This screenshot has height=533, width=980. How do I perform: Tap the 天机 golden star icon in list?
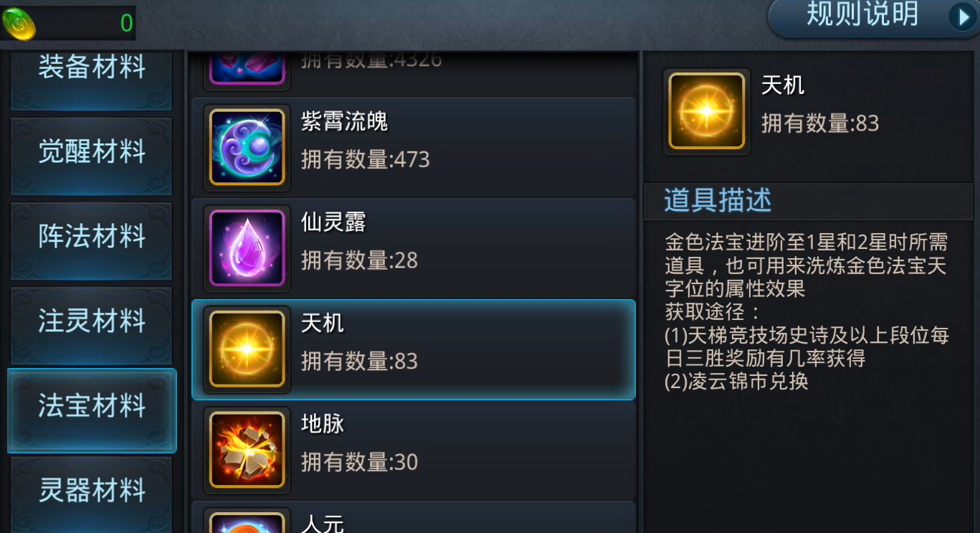247,349
